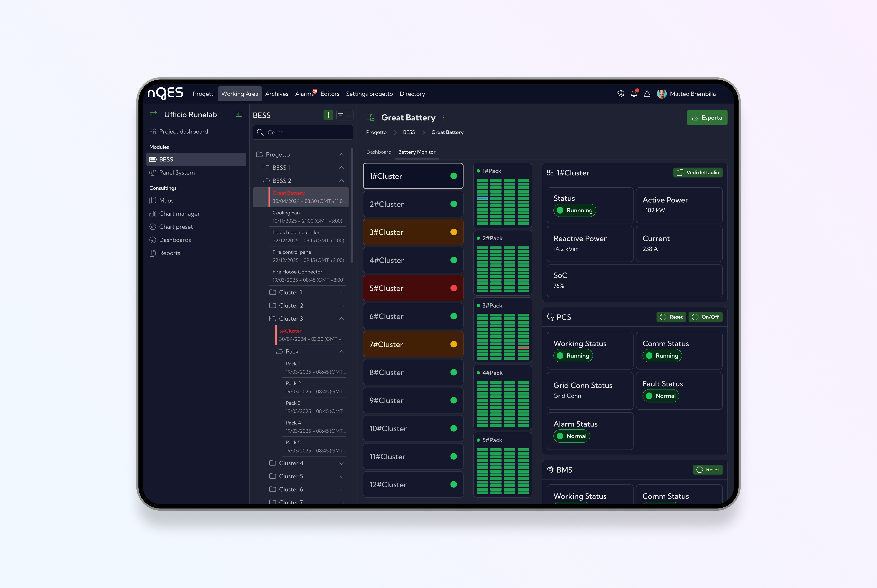Select the Battery Monitor tab
Screen dimensions: 877x588
click(x=417, y=152)
